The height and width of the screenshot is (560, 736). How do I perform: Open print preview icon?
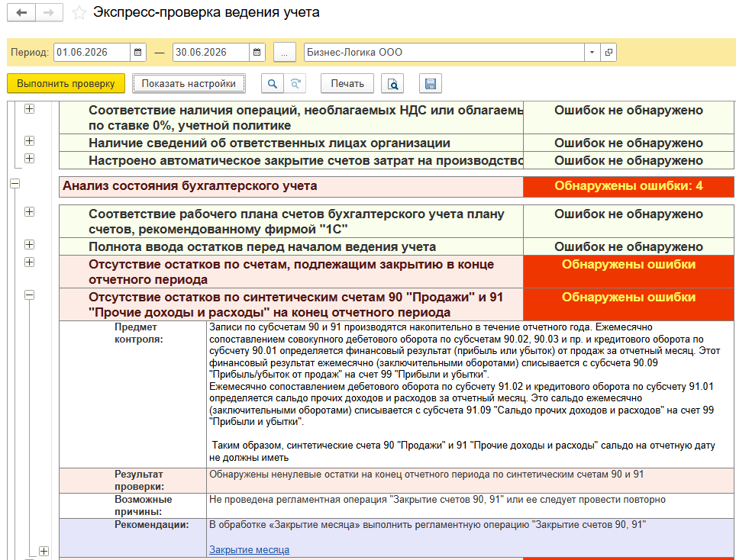[392, 83]
